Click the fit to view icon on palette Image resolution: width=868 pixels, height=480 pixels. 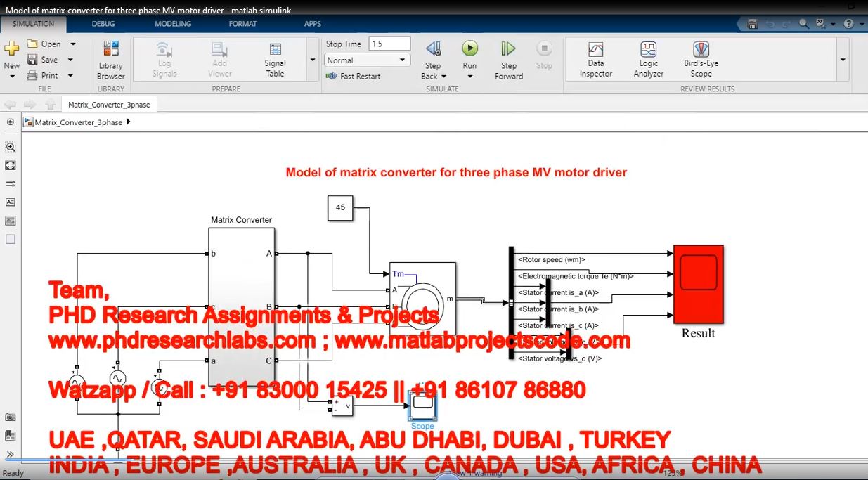tap(10, 165)
